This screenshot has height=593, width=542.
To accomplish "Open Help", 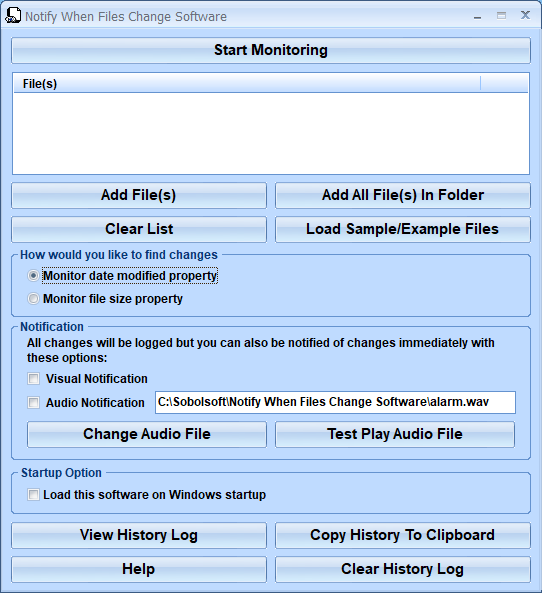I will [139, 570].
